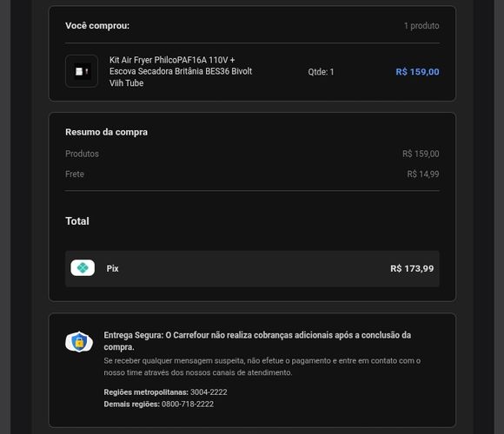This screenshot has height=434, width=504.
Task: Click the Entrega Segura bold notice text
Action: click(x=257, y=341)
